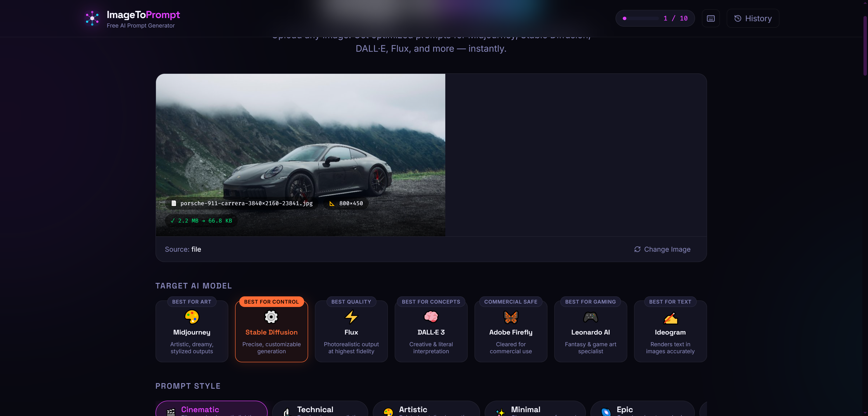Click the Ideogram writing hand icon
868x416 pixels.
[x=670, y=317]
